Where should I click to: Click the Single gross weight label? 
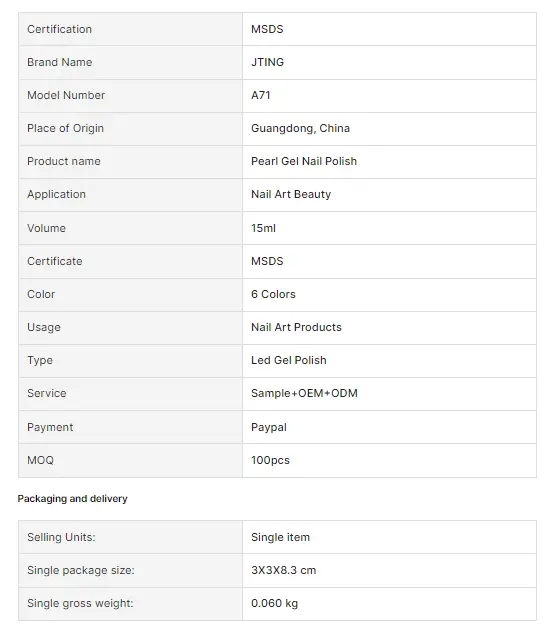tap(80, 604)
